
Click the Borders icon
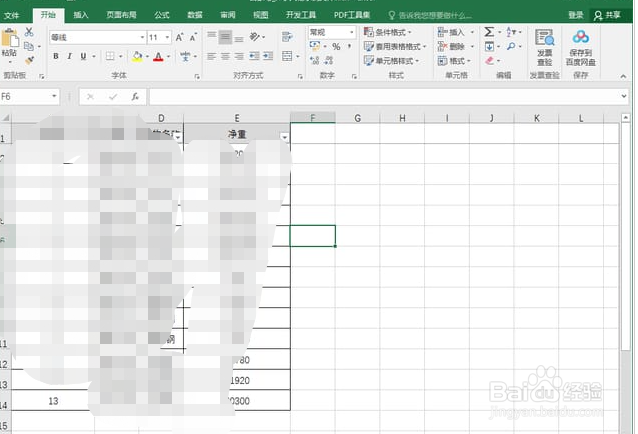[x=110, y=56]
